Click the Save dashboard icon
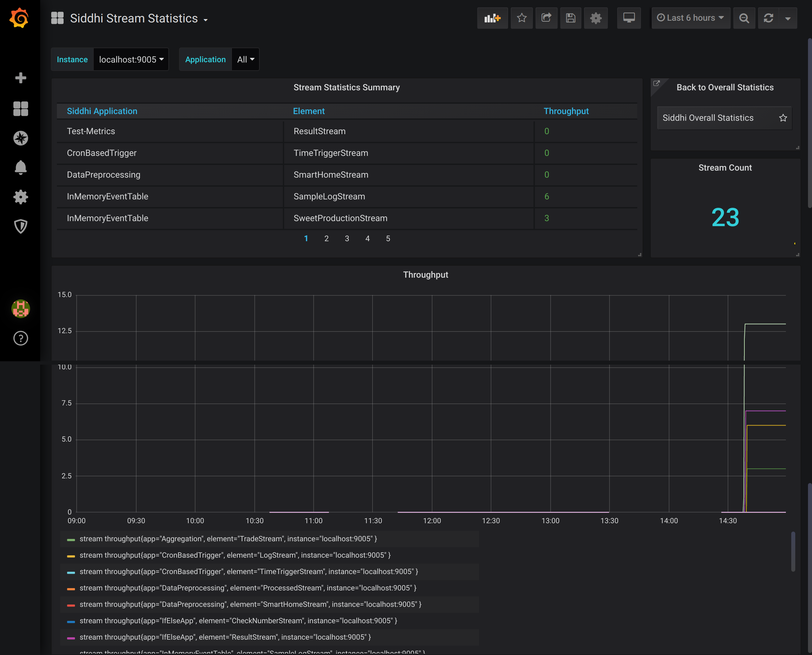Screen dimensions: 812x655 point(570,18)
